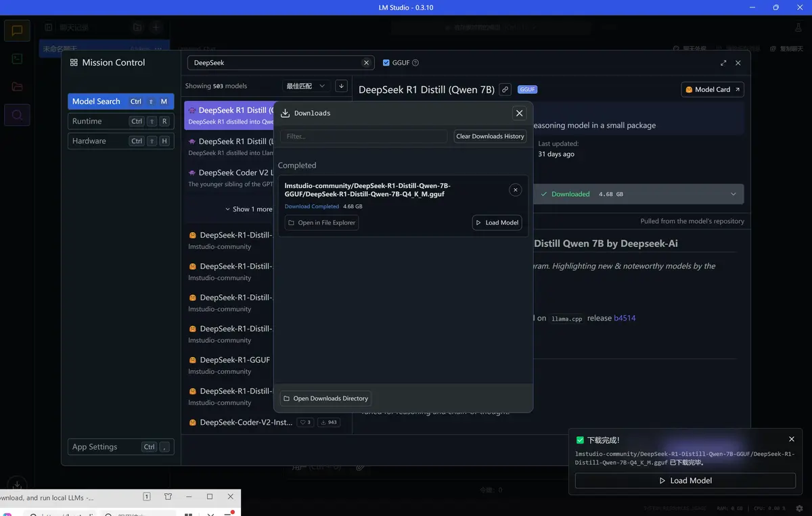Select DeepSeek-R1-GGUF result

coord(230,365)
